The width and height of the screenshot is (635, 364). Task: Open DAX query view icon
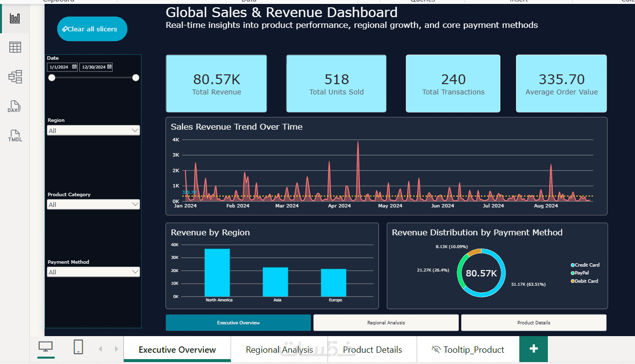(x=14, y=107)
